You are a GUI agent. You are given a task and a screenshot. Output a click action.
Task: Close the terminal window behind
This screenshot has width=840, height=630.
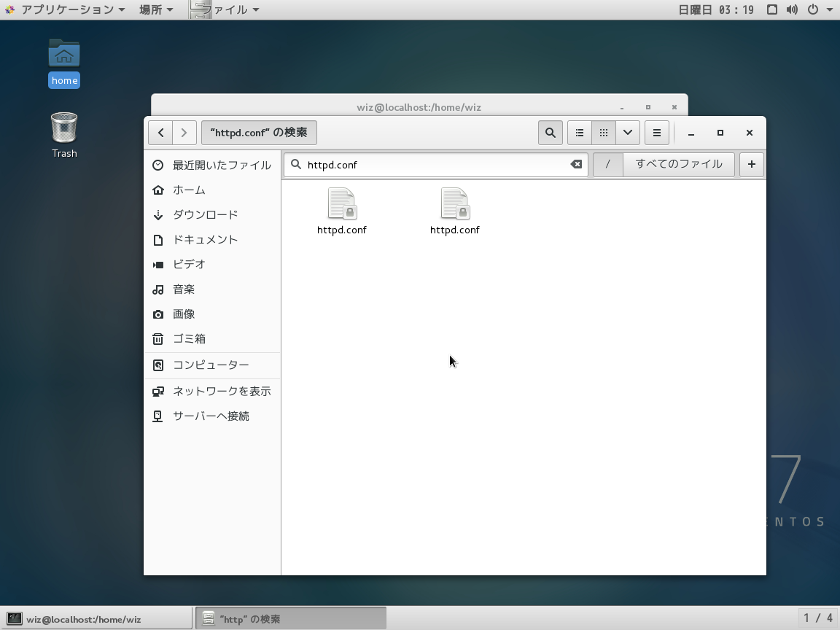(x=674, y=107)
